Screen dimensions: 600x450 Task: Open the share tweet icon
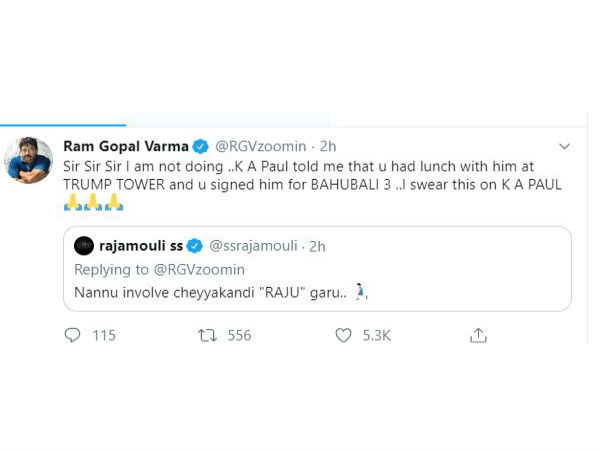tap(479, 335)
